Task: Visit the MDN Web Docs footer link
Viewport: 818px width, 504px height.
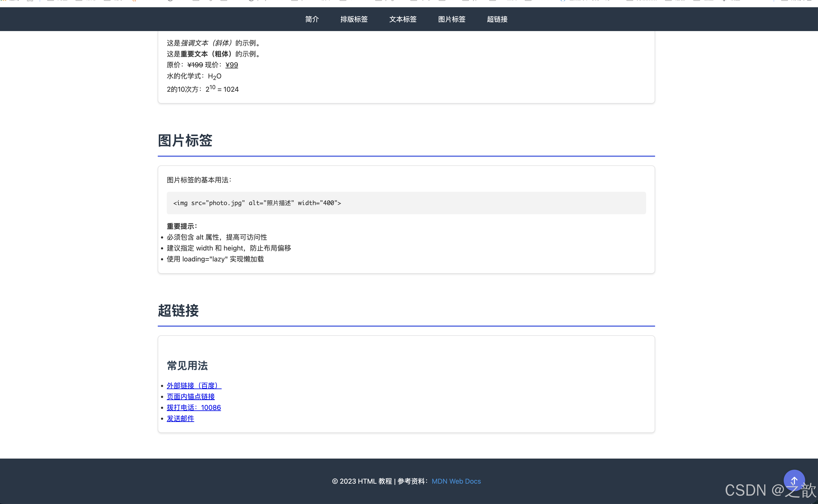Action: [456, 481]
